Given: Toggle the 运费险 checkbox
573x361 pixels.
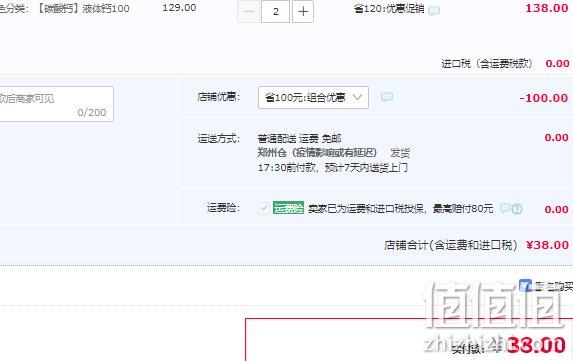Looking at the screenshot, I should (263, 208).
